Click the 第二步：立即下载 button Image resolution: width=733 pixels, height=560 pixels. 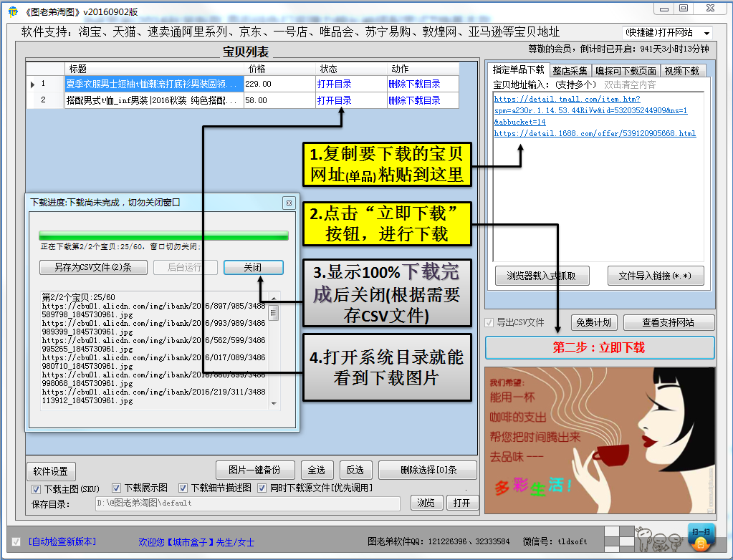[x=599, y=346]
